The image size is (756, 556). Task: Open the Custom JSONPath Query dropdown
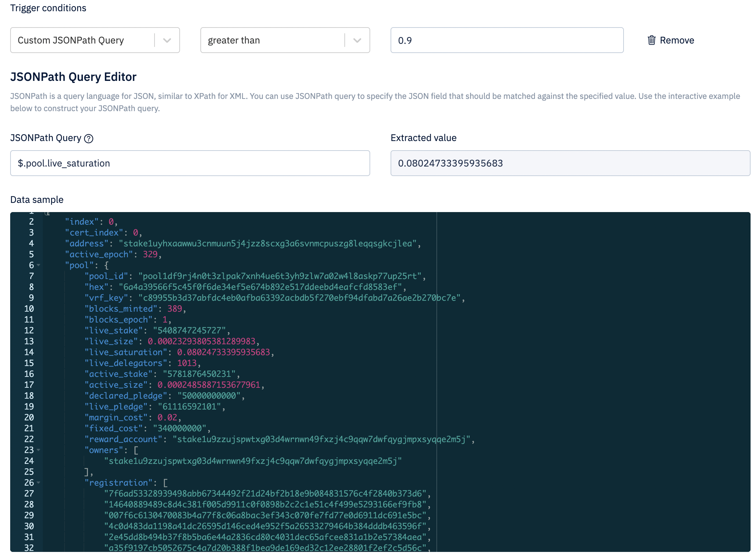point(95,40)
